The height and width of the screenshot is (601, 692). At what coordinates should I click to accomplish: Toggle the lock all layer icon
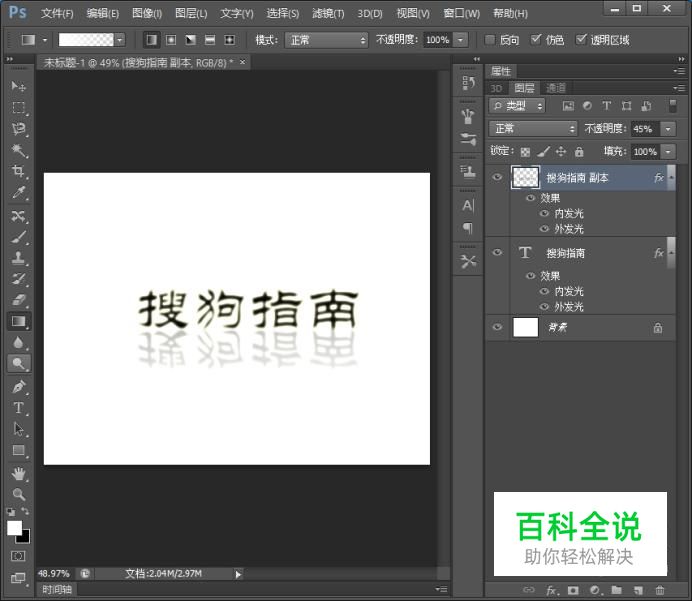pos(579,152)
